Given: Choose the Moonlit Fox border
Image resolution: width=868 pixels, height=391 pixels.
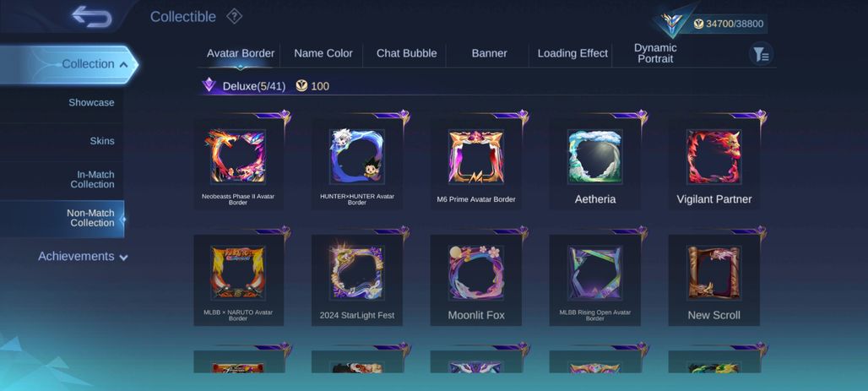Looking at the screenshot, I should click(476, 280).
